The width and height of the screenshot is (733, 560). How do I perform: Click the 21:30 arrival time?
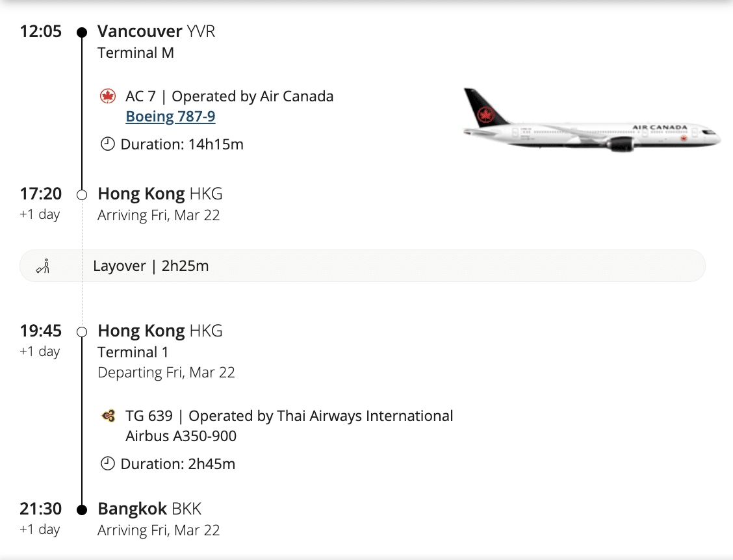(41, 509)
